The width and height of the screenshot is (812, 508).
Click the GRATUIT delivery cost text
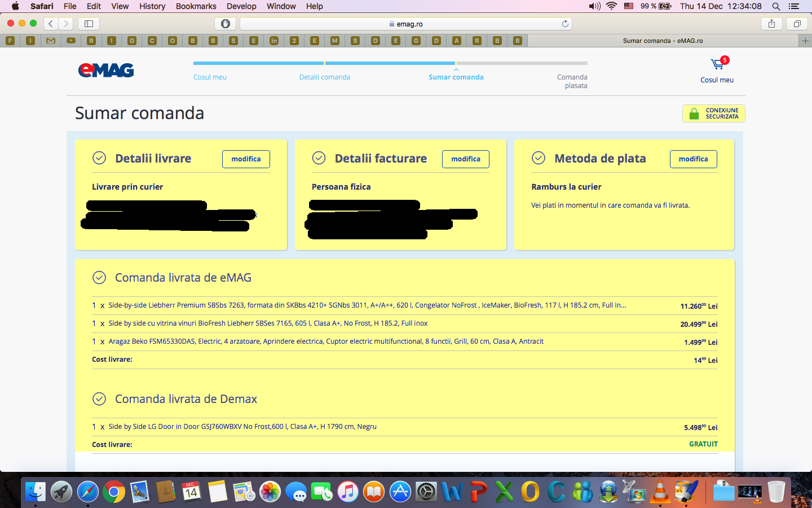click(703, 444)
